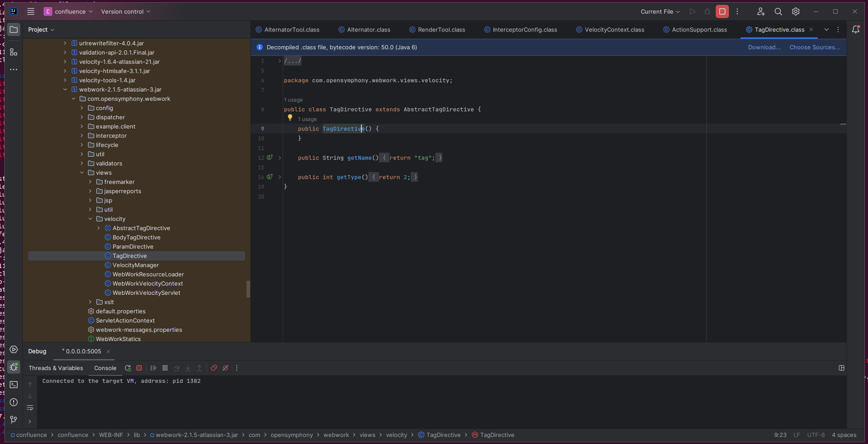The image size is (868, 444).
Task: Click the intention lightbulb icon
Action: coord(290,117)
